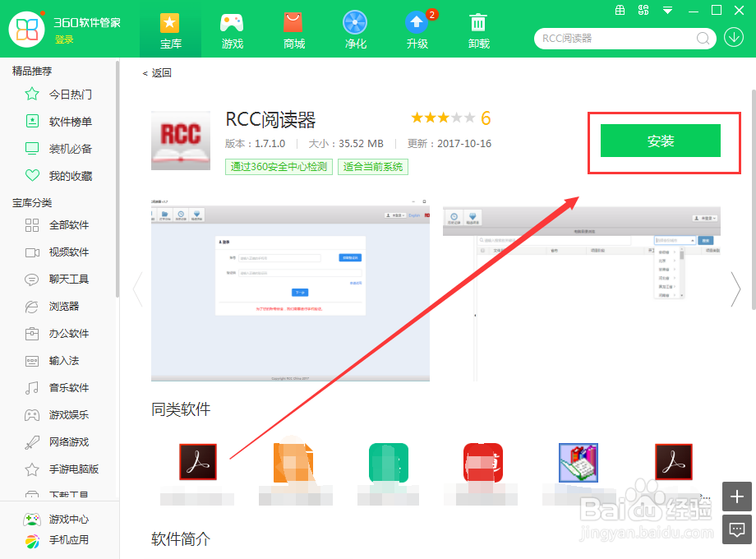Click 返回 to go back
Screen dimensions: 756x559
click(157, 73)
